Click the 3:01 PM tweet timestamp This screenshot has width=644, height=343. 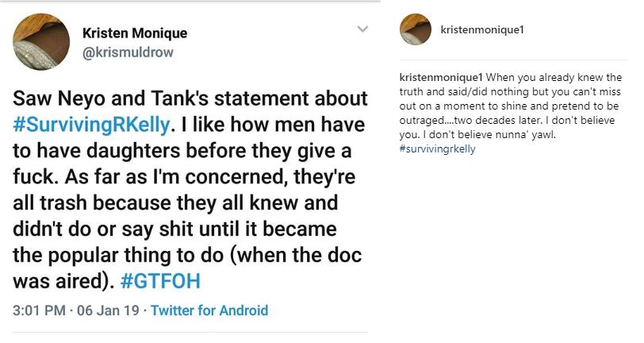(40, 310)
